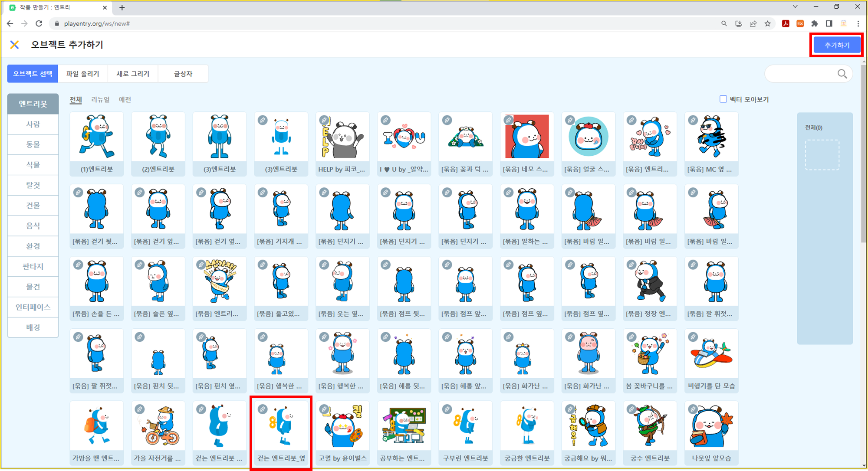Filter objects by 리뉴얼
Viewport: 868px width, 471px height.
(x=100, y=100)
